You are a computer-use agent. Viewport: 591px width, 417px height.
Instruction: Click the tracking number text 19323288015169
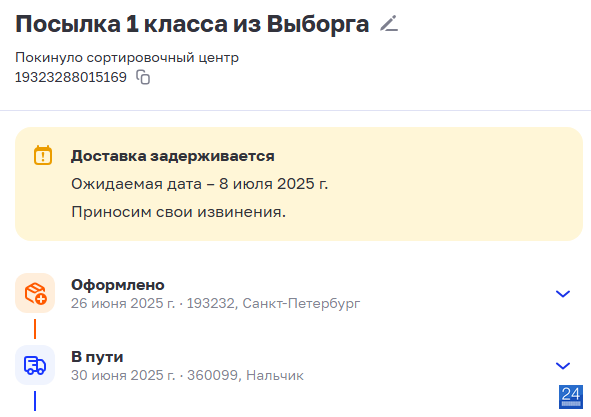[71, 77]
